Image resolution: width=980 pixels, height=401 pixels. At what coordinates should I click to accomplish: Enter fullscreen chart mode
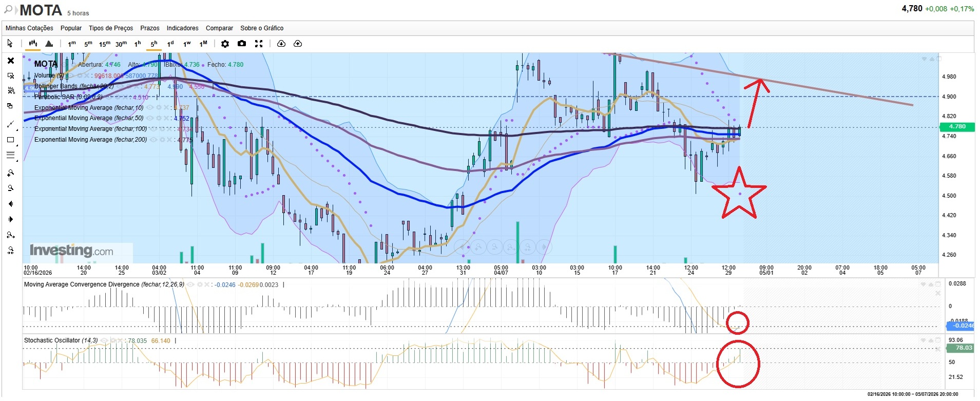[259, 44]
